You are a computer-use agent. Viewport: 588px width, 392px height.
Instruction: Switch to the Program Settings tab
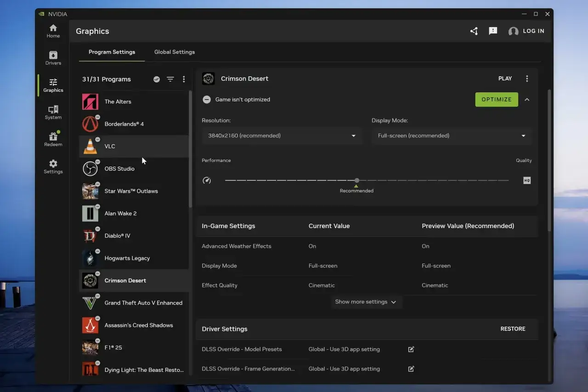pos(112,52)
